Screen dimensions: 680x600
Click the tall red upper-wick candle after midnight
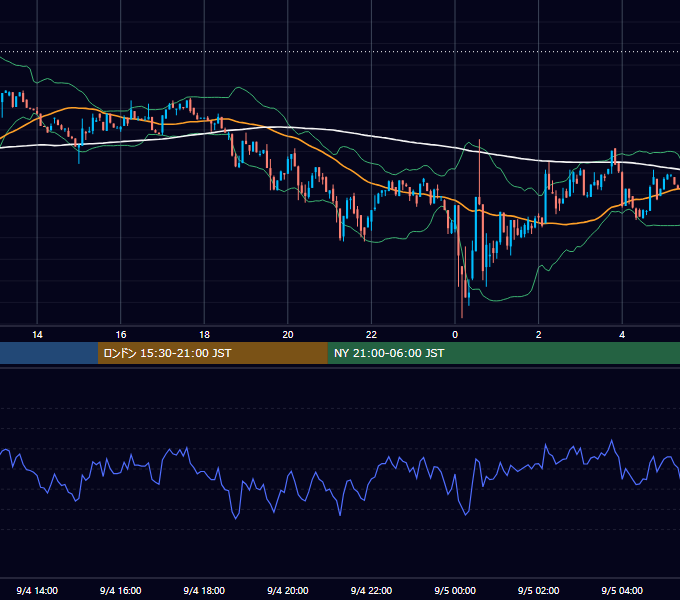[x=480, y=173]
